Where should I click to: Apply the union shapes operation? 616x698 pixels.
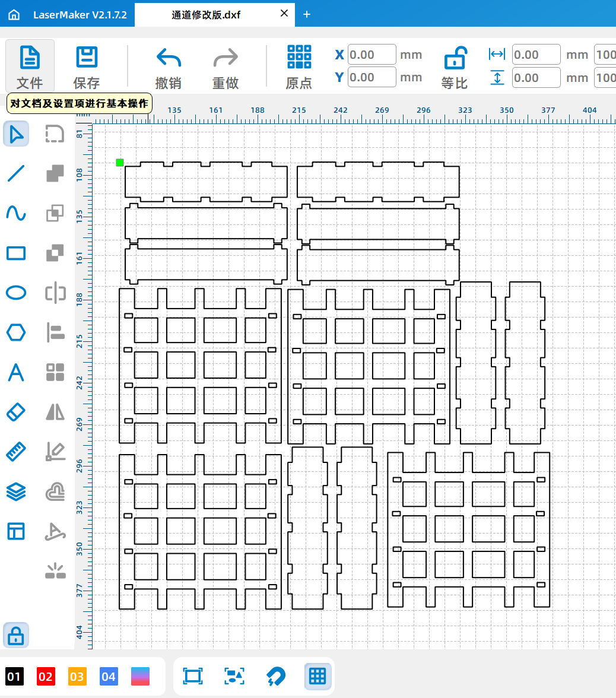pos(55,173)
